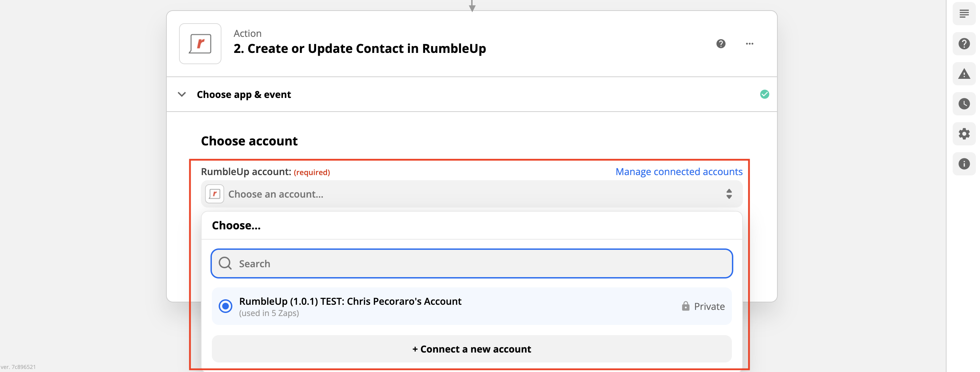Image resolution: width=980 pixels, height=372 pixels.
Task: Select Chris Pecoraro's Account radio button
Action: [x=225, y=306]
